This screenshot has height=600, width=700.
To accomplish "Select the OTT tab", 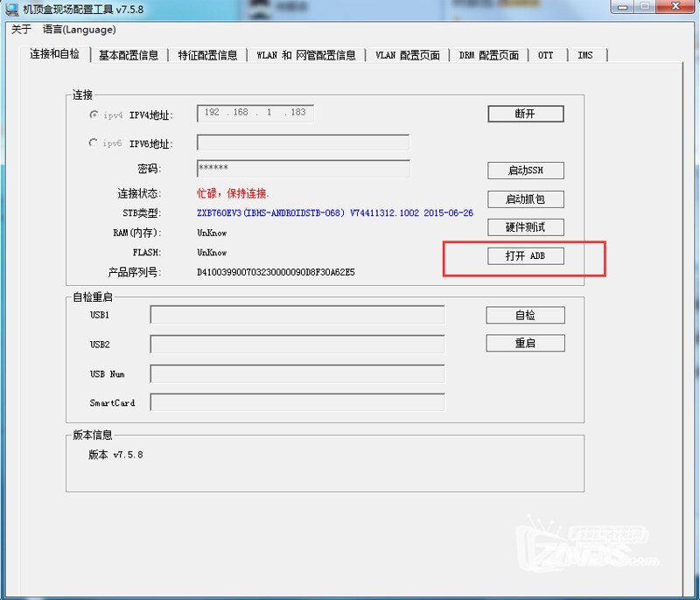I will pyautogui.click(x=545, y=55).
